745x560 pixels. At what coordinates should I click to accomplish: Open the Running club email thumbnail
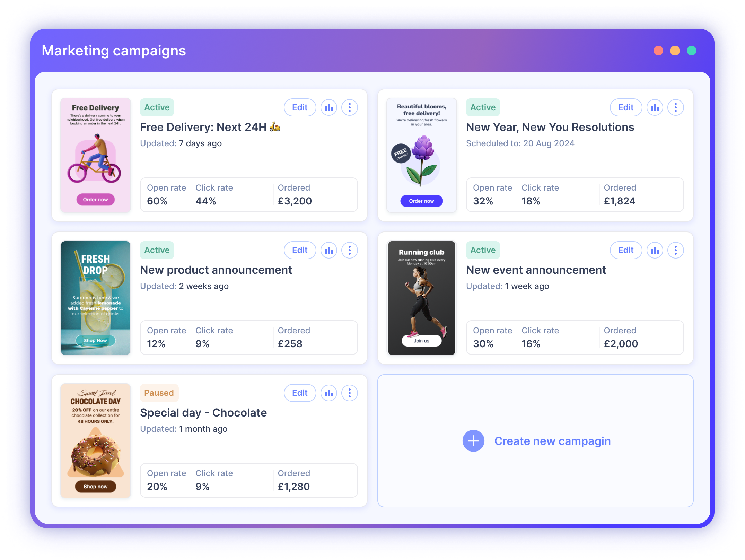tap(421, 298)
